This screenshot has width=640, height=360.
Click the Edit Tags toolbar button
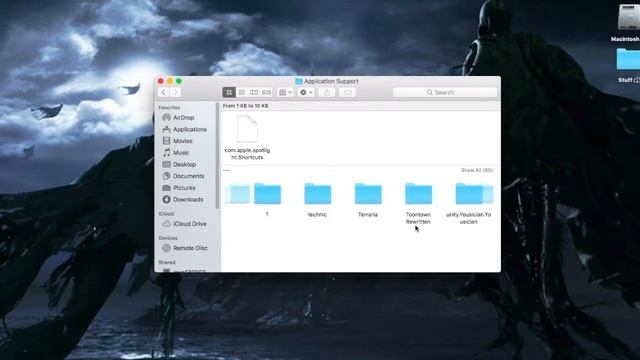[348, 92]
